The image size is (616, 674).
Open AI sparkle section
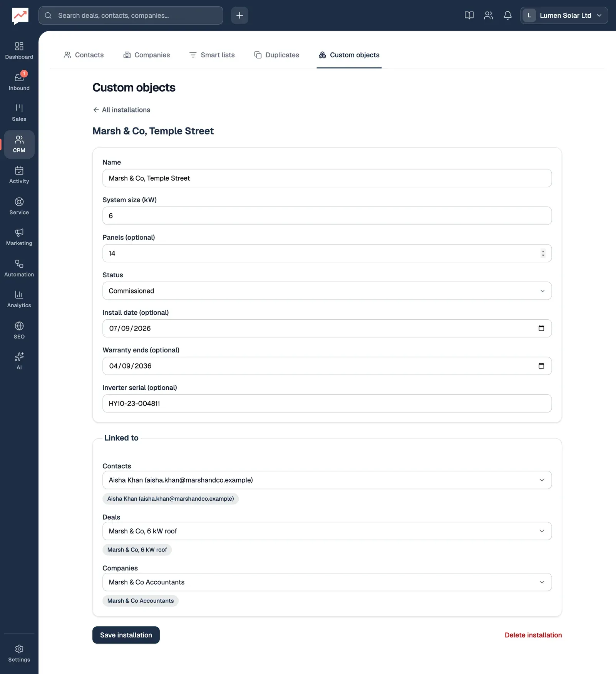tap(19, 361)
